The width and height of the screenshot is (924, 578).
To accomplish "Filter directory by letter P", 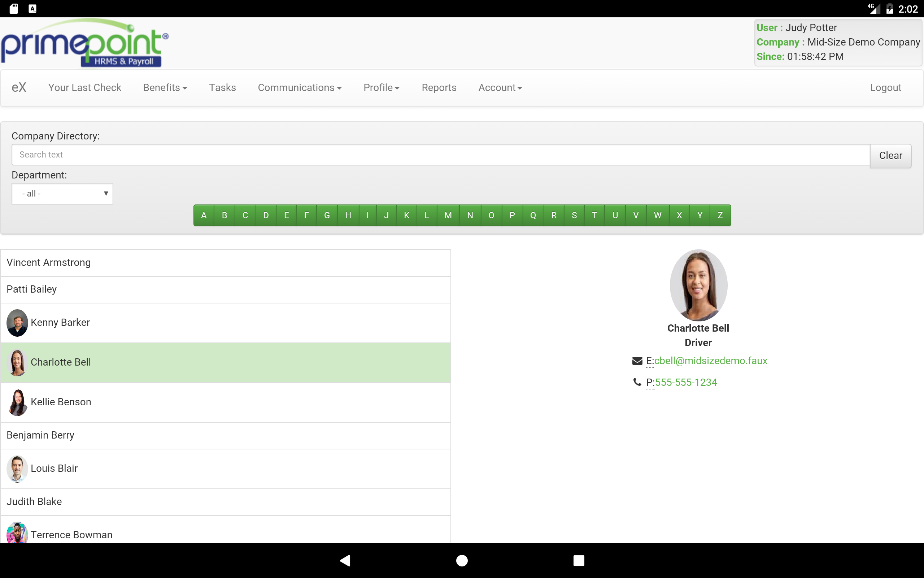I will [513, 215].
